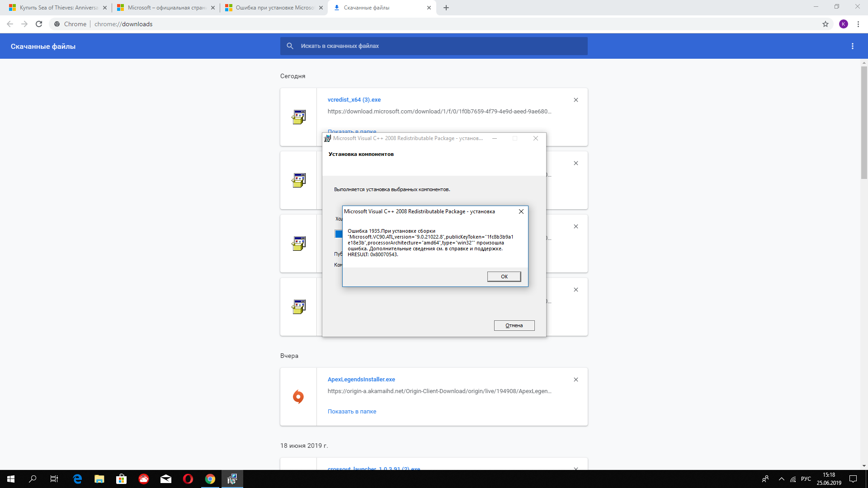Bookmark this page with the star icon
This screenshot has width=868, height=488.
tap(826, 24)
